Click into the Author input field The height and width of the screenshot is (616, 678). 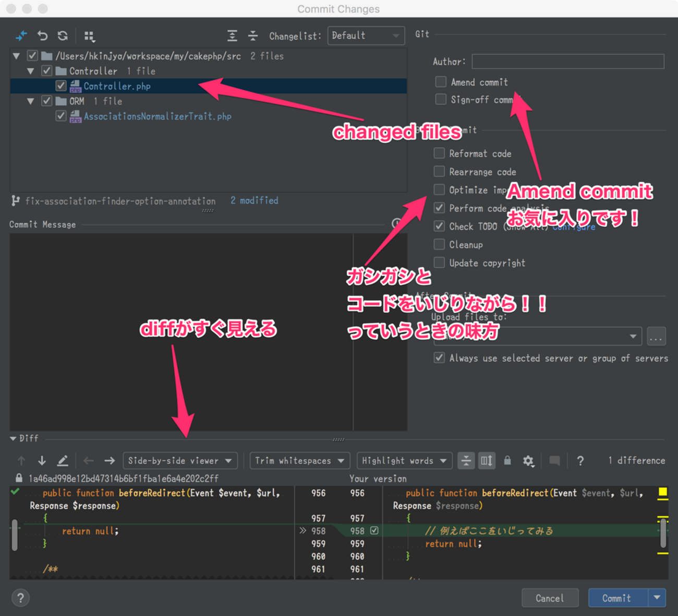(567, 61)
